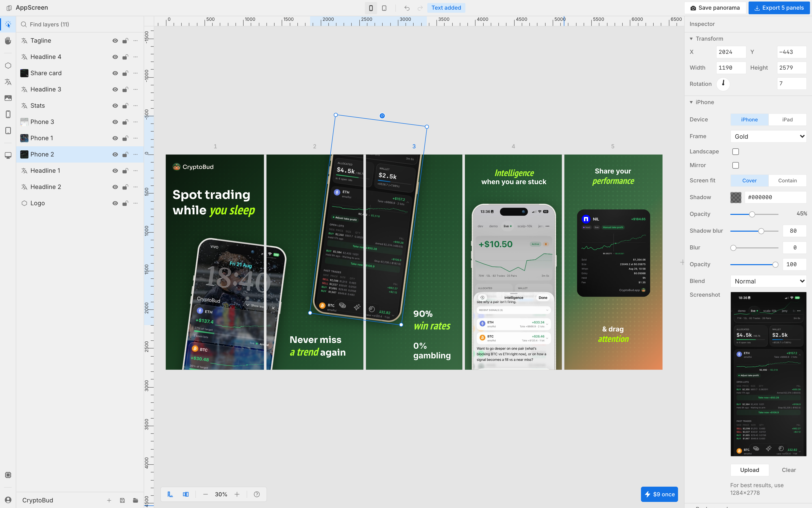
Task: Zoom in with the plus icon
Action: click(237, 494)
